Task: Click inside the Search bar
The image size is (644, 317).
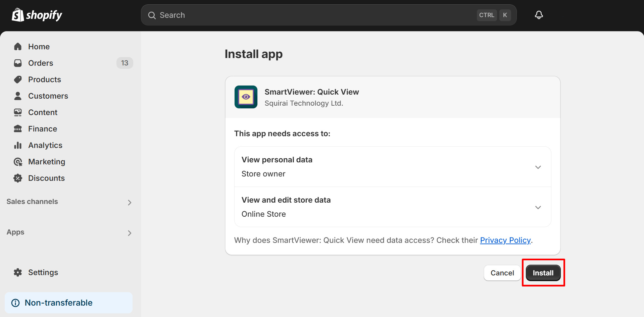Action: [302, 15]
